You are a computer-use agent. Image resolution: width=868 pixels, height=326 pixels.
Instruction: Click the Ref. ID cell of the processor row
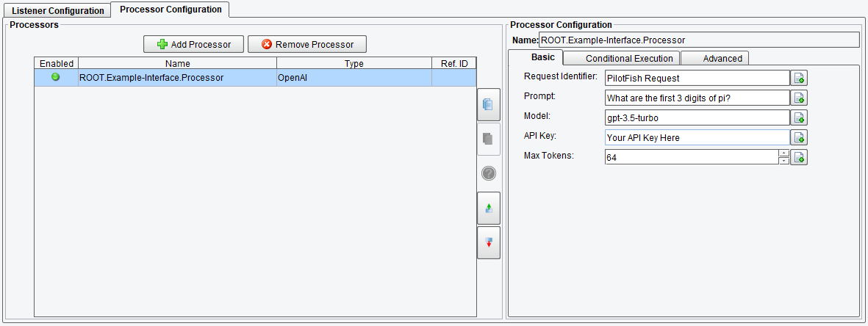(454, 78)
